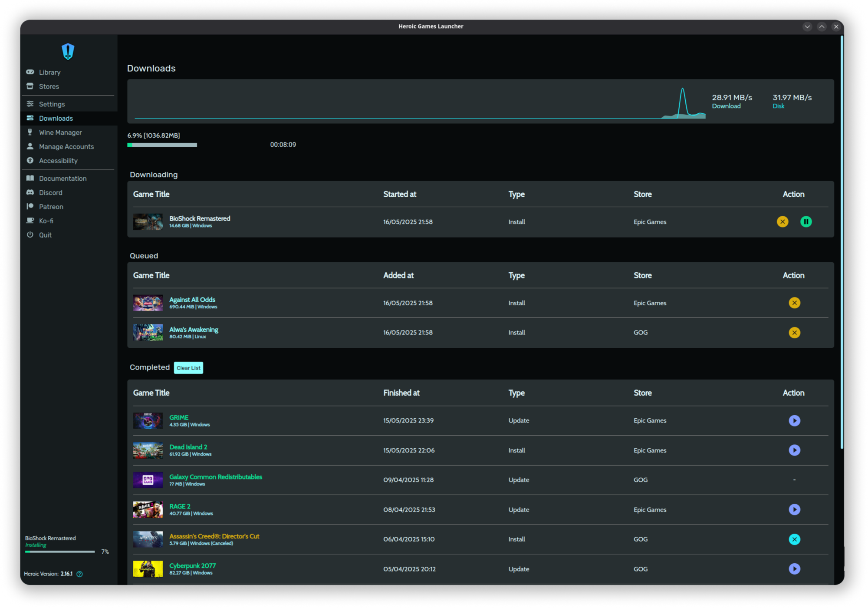This screenshot has width=868, height=608.
Task: Click the 09/04/2025 11:28 finished time
Action: (408, 480)
